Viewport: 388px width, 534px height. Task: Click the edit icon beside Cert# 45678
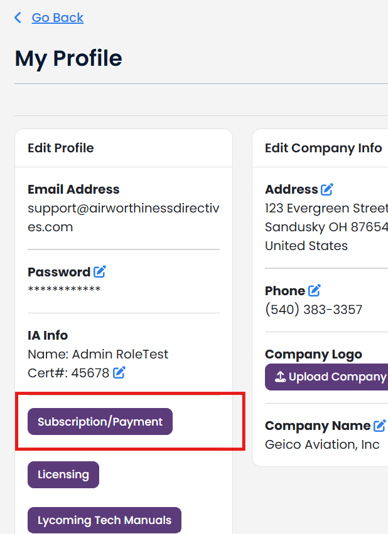[x=119, y=372]
